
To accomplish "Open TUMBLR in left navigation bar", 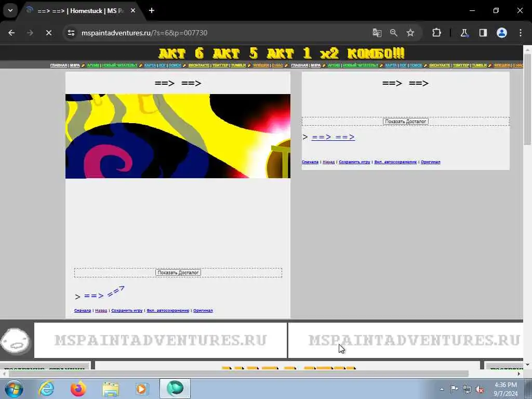I will click(238, 65).
